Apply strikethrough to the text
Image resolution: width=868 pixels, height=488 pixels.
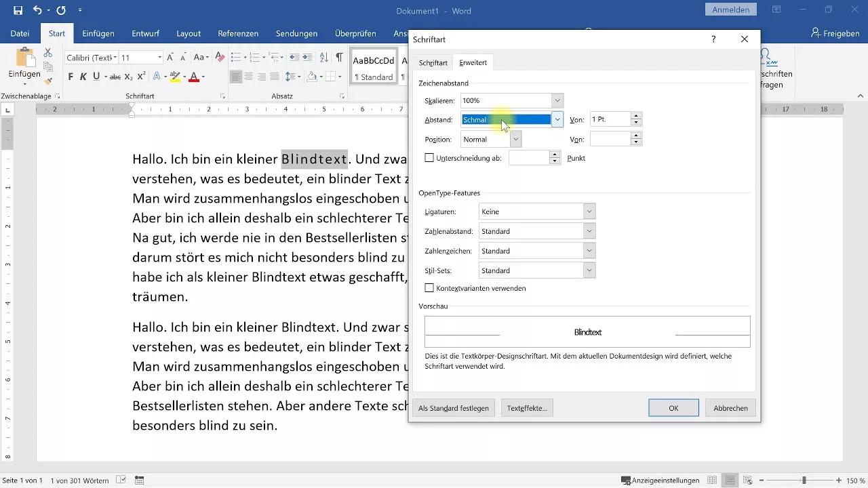click(x=115, y=76)
